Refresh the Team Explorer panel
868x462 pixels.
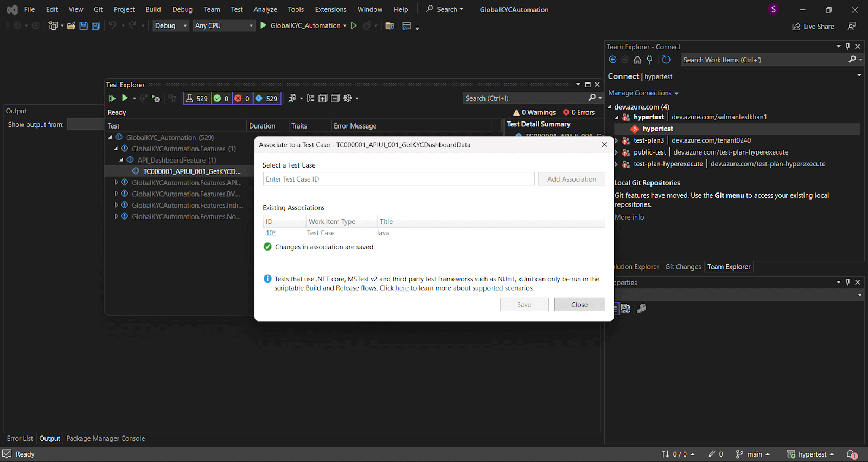(x=666, y=60)
